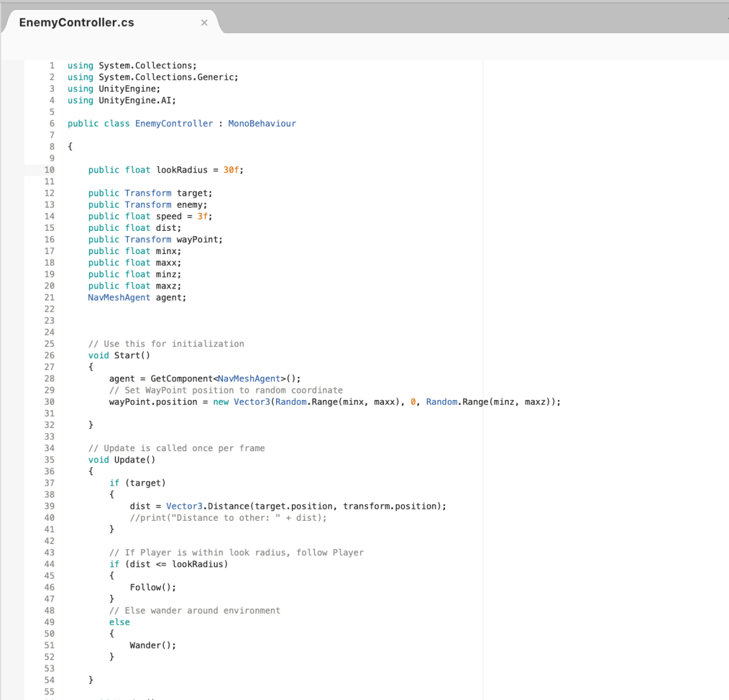The image size is (729, 700).
Task: Click the if (dist <= lookRadius) condition
Action: (x=169, y=563)
